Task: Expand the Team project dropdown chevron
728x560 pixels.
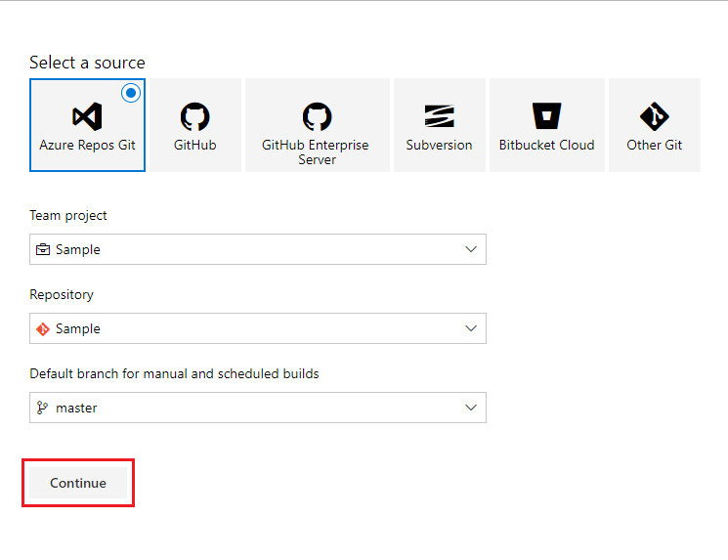Action: [471, 249]
